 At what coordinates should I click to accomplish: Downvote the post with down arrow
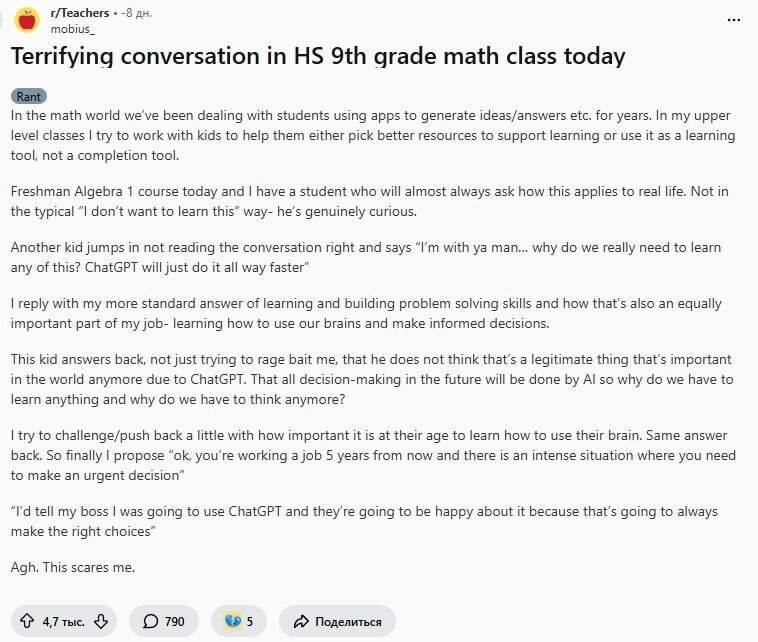(x=101, y=621)
